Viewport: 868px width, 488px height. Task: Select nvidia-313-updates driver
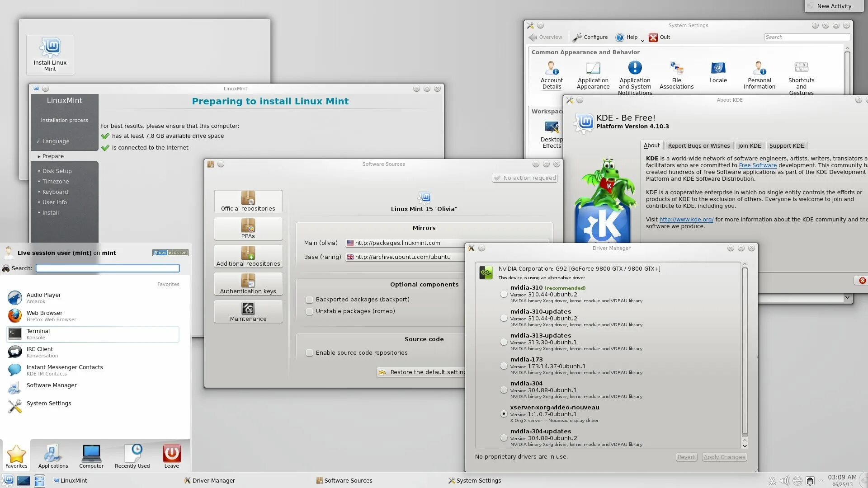(504, 342)
